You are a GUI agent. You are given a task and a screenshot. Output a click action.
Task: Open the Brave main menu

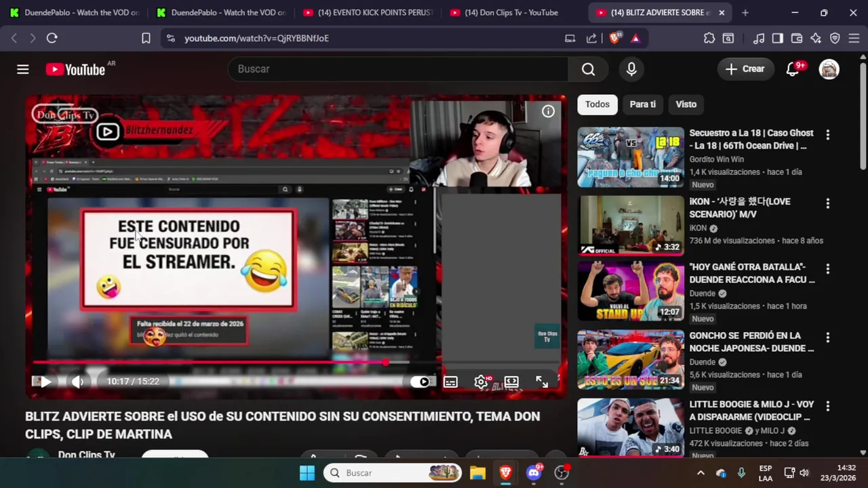(854, 39)
